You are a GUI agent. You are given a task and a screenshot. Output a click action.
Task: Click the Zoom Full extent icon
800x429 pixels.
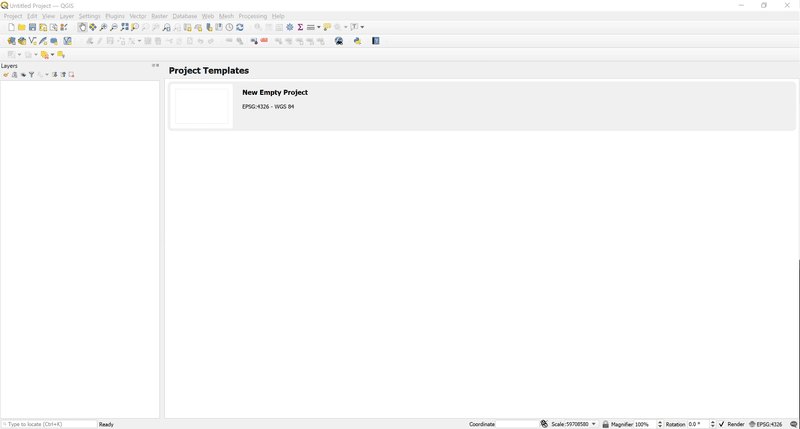tap(124, 27)
